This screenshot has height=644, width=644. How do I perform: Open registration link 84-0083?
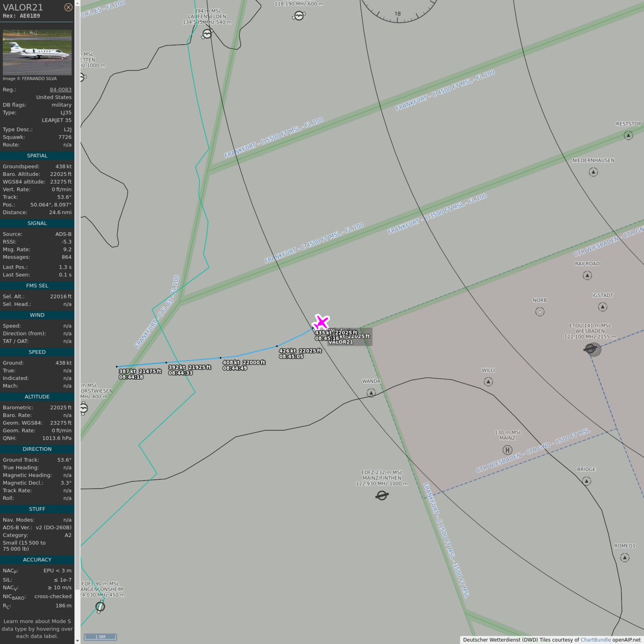click(x=60, y=89)
